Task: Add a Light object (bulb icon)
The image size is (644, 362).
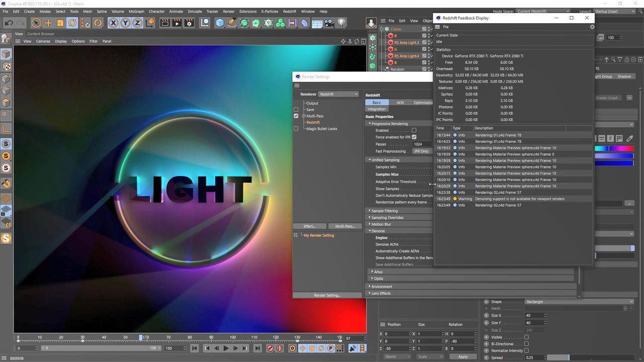Action: point(342,23)
